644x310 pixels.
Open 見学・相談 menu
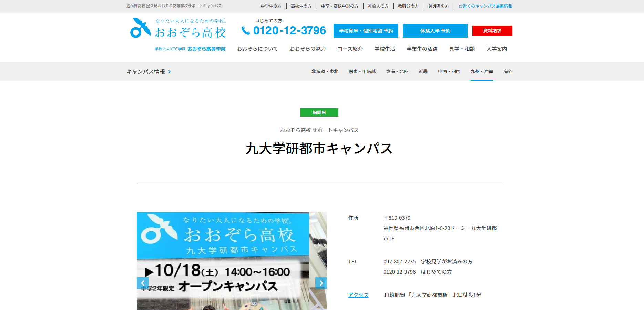tap(462, 49)
